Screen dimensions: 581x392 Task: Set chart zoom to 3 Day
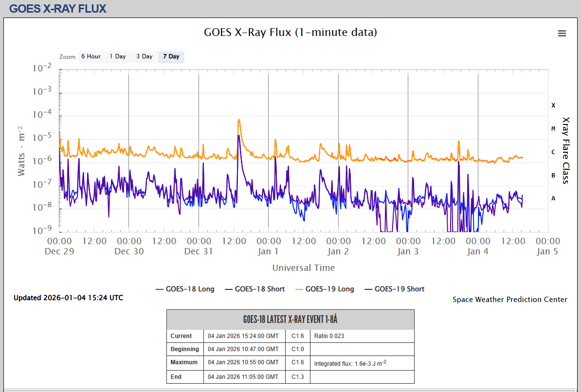pos(145,56)
